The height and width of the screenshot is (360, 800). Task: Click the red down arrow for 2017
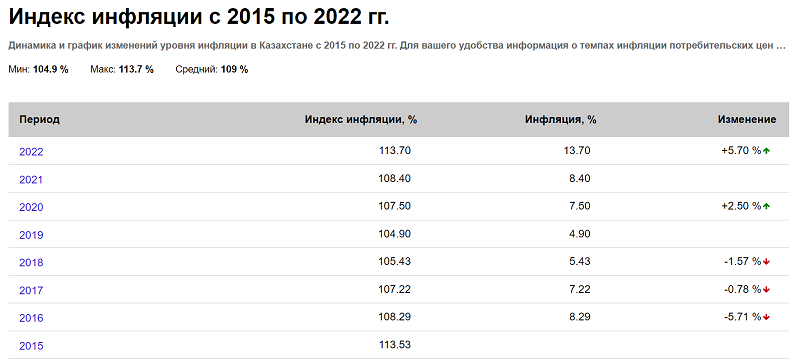[766, 290]
